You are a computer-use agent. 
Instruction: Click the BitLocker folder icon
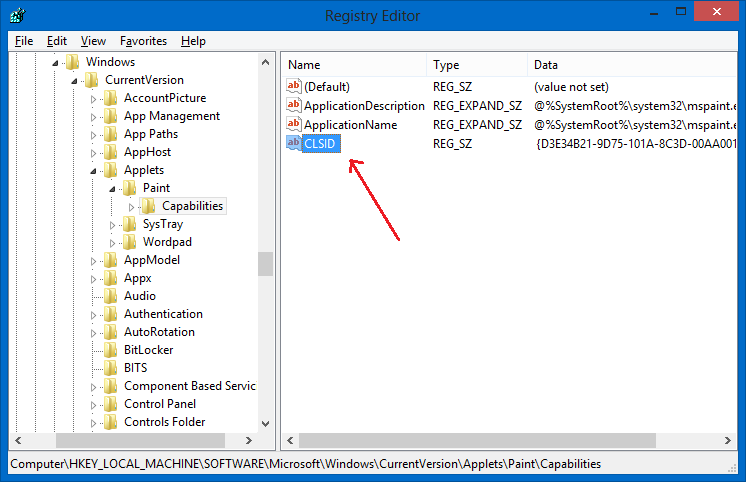coord(111,350)
